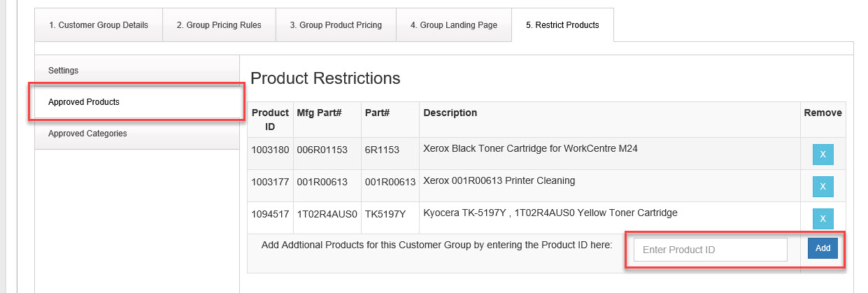This screenshot has width=868, height=293.
Task: Remove Kyocera TK-5197Y Yellow Toner row
Action: coord(823,218)
